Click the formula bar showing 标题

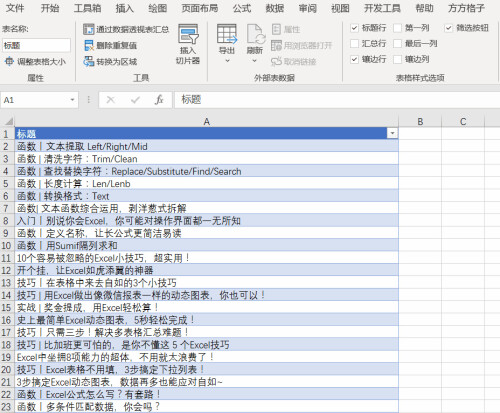click(337, 100)
